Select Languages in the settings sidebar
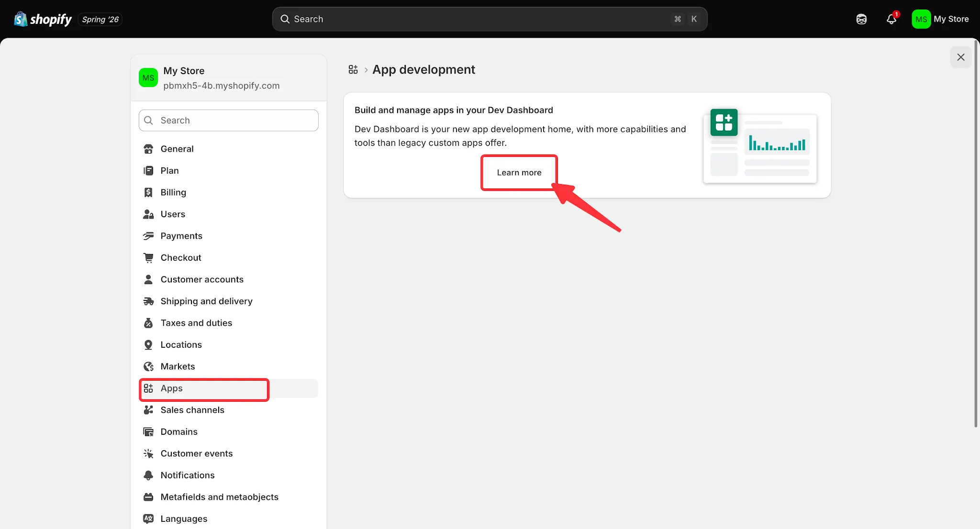The height and width of the screenshot is (529, 980). pos(229,519)
